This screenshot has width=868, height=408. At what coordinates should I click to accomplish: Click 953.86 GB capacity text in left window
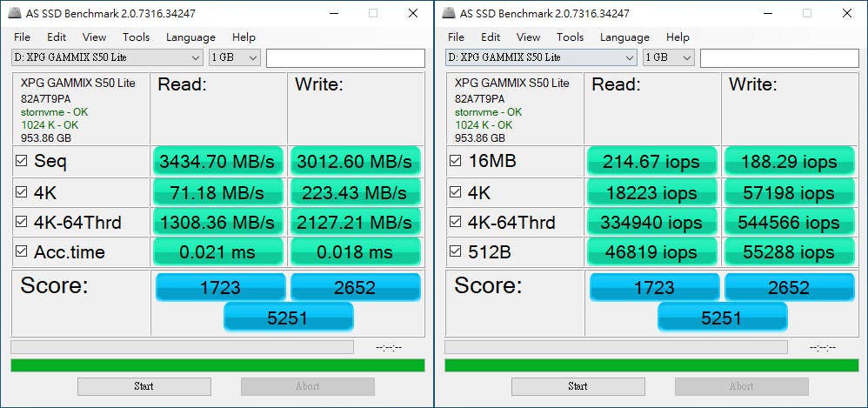pyautogui.click(x=46, y=138)
